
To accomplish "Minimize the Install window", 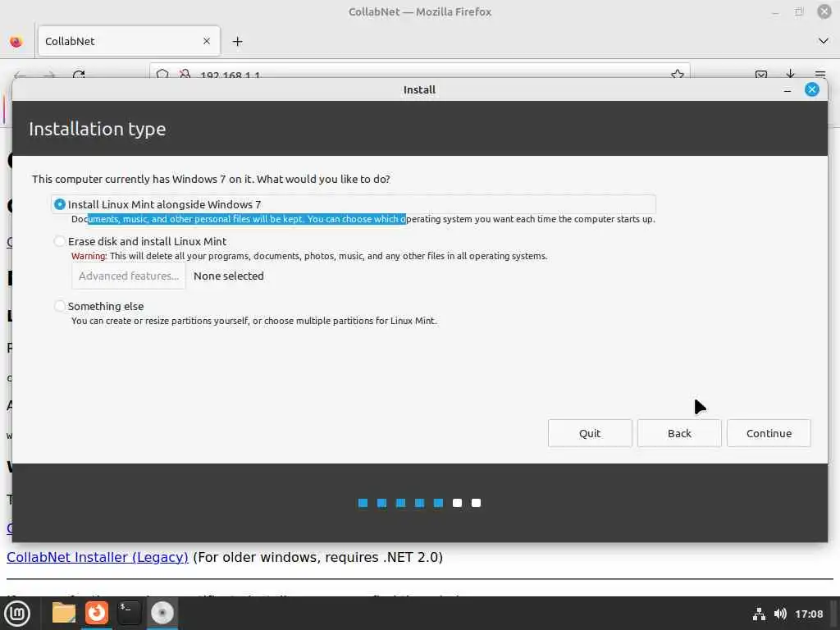I will [x=787, y=90].
